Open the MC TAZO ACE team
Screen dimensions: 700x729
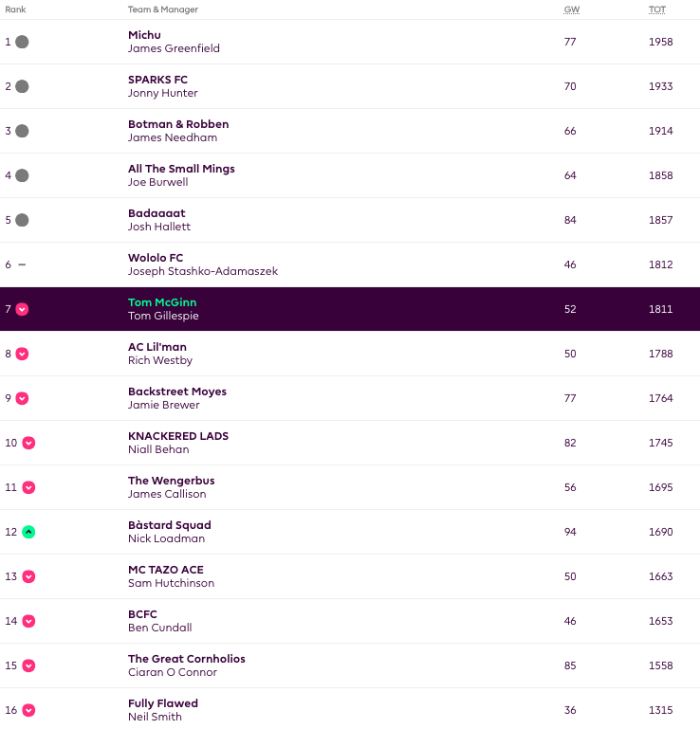click(x=166, y=570)
